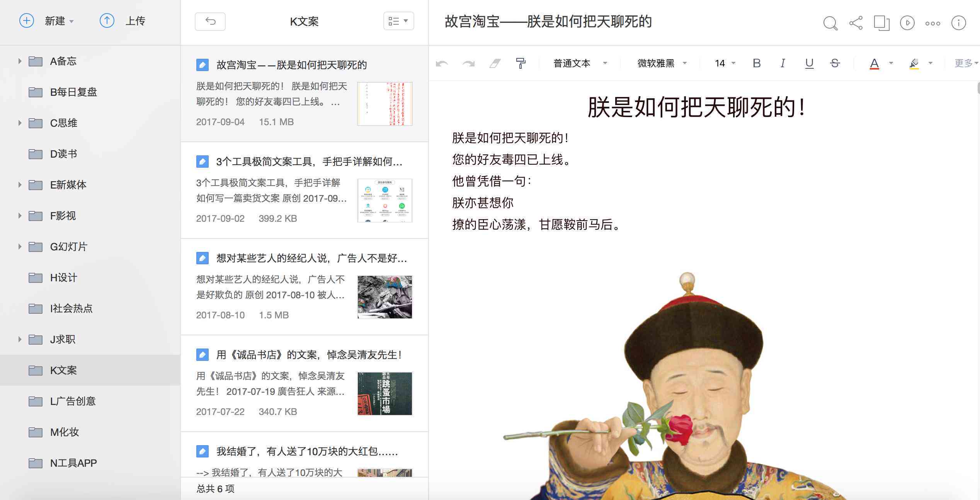Open more options ellipsis menu
Image resolution: width=980 pixels, height=500 pixels.
pyautogui.click(x=932, y=24)
